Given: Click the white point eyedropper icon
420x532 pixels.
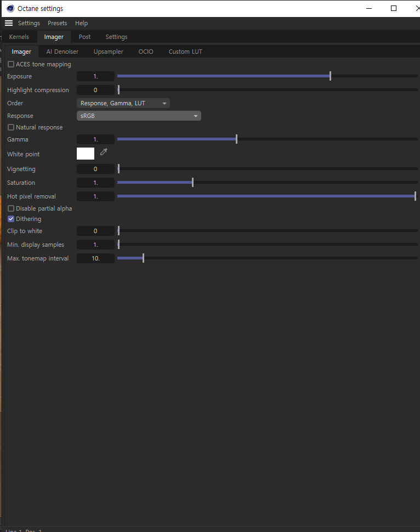Looking at the screenshot, I should pos(104,152).
